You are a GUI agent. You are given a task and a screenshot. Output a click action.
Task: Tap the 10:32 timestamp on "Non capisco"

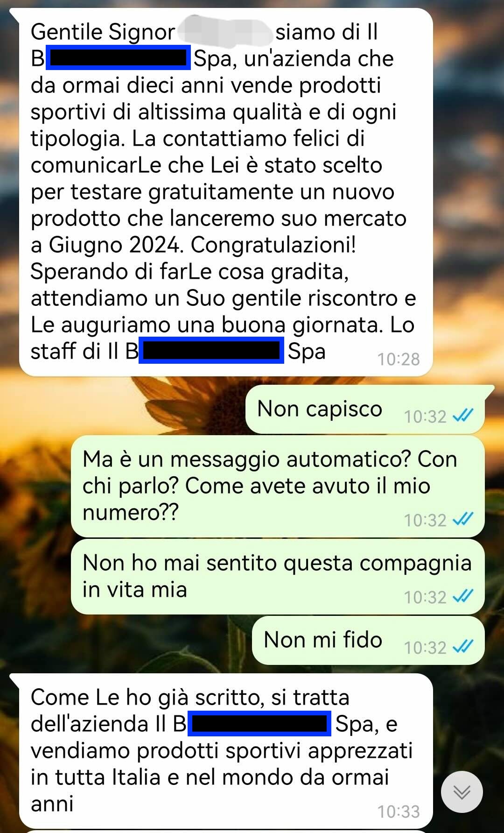[x=425, y=416]
